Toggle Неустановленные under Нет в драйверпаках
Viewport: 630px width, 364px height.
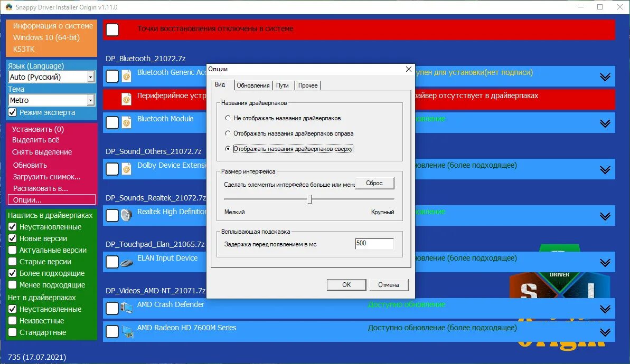[x=13, y=309]
